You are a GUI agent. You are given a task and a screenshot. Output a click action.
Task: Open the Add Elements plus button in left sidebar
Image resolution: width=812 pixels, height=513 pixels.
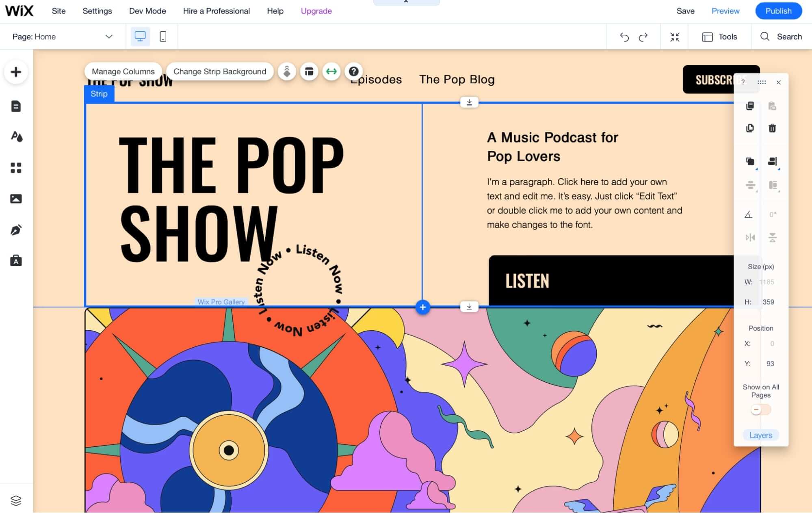[x=16, y=72]
